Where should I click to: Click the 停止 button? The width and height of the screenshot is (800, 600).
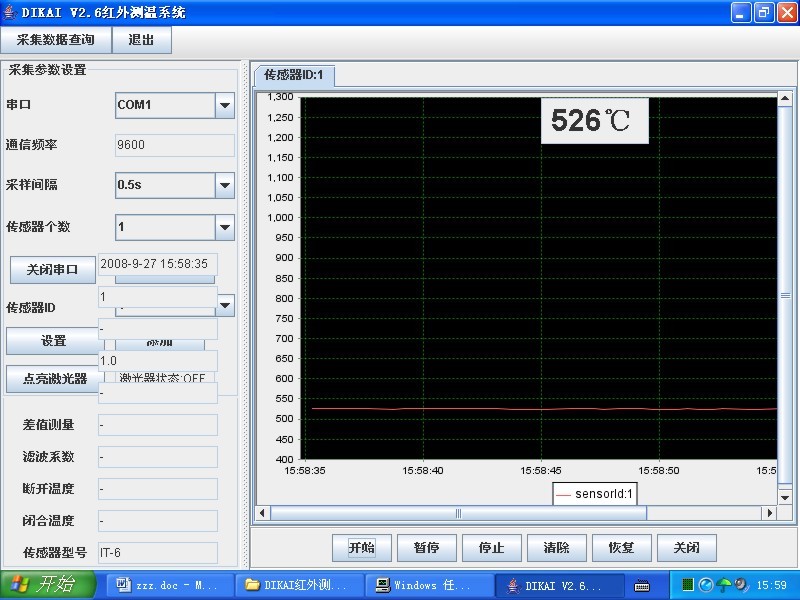(x=492, y=548)
